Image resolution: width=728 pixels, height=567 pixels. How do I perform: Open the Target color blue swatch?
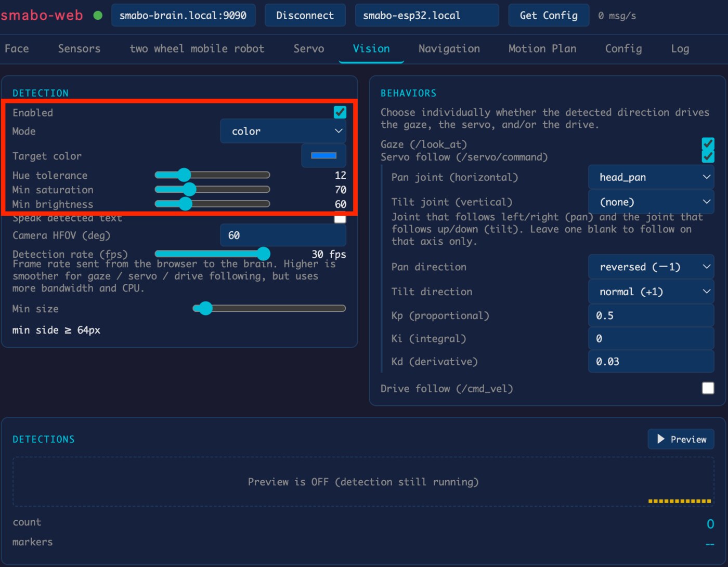pyautogui.click(x=323, y=155)
